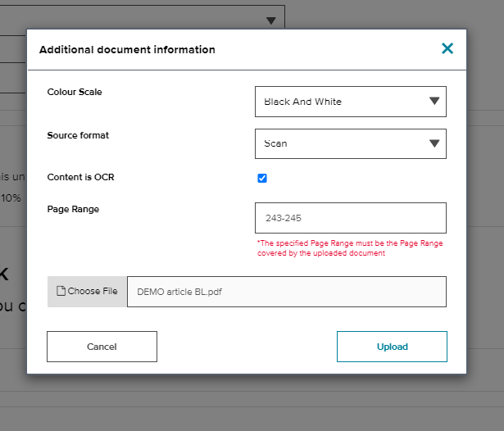Click the Upload button
The width and height of the screenshot is (504, 431).
point(392,347)
